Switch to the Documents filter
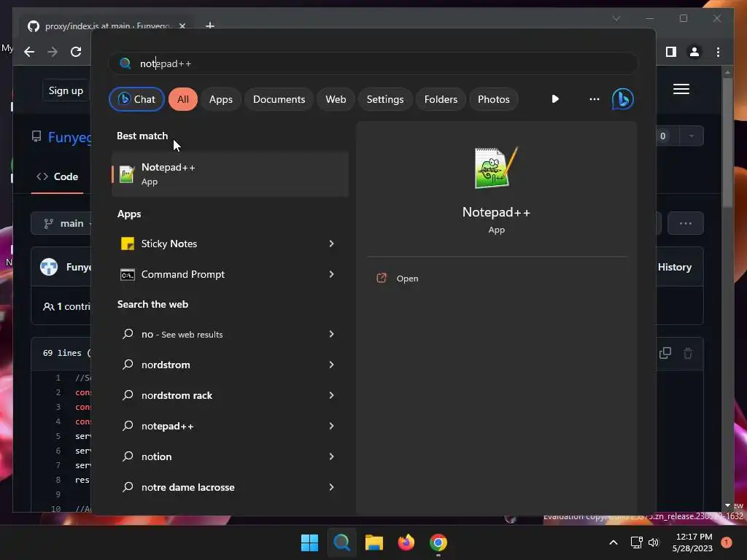747x560 pixels. [279, 99]
